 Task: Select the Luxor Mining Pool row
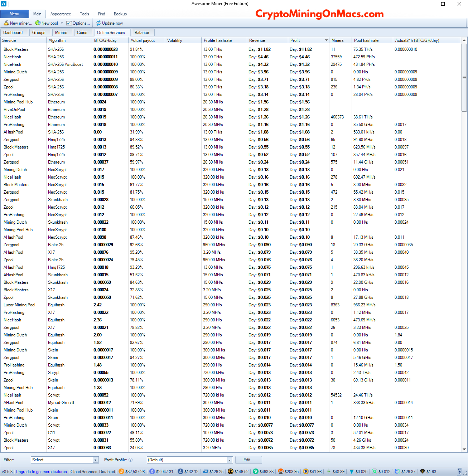point(230,305)
